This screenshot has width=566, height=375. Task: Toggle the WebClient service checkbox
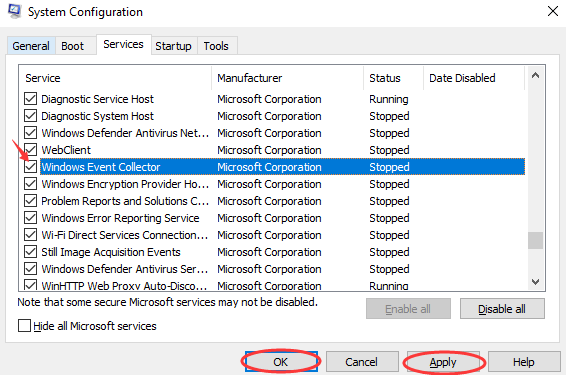(x=30, y=149)
